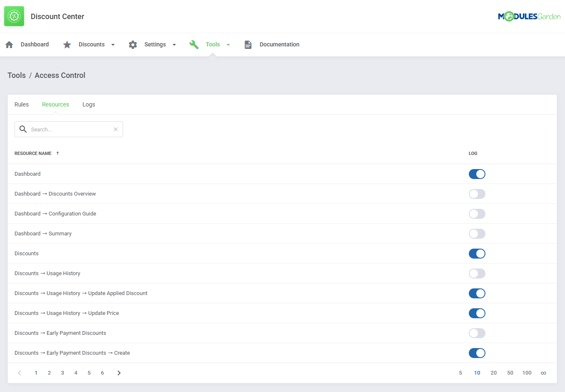The width and height of the screenshot is (565, 392).
Task: Expand the Tools menu dropdown arrow
Action: point(228,45)
